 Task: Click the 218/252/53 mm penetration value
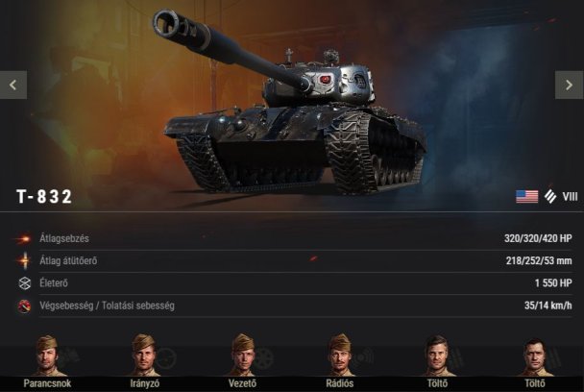point(539,260)
